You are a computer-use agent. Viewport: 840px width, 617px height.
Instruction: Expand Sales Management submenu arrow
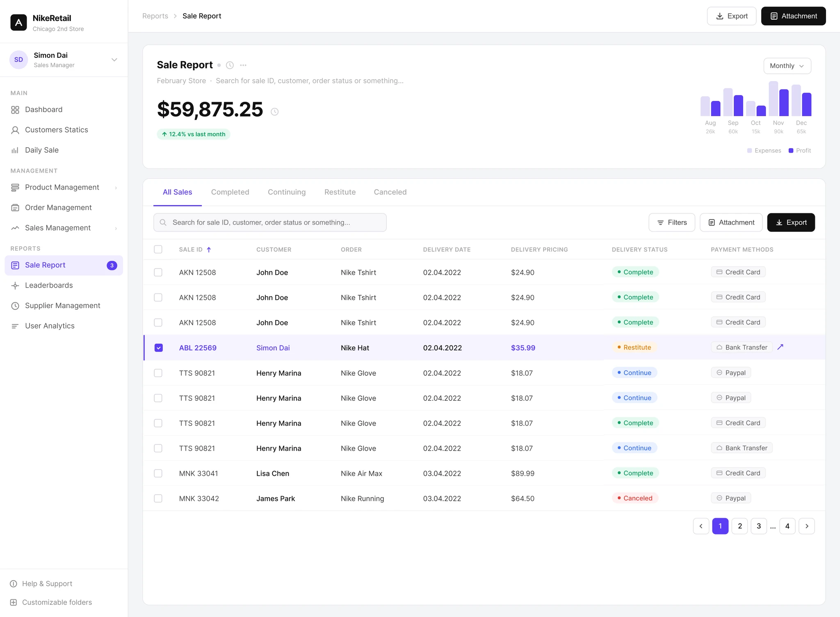(x=116, y=229)
